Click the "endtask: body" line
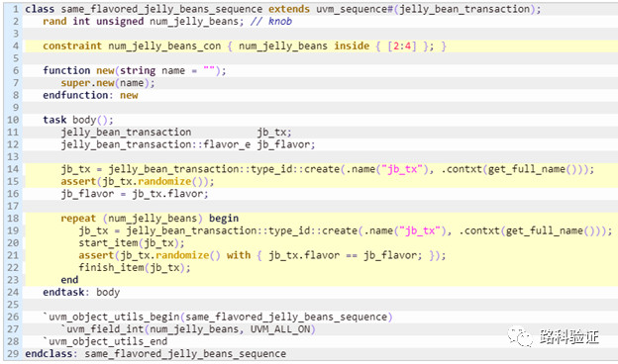 pyautogui.click(x=81, y=293)
